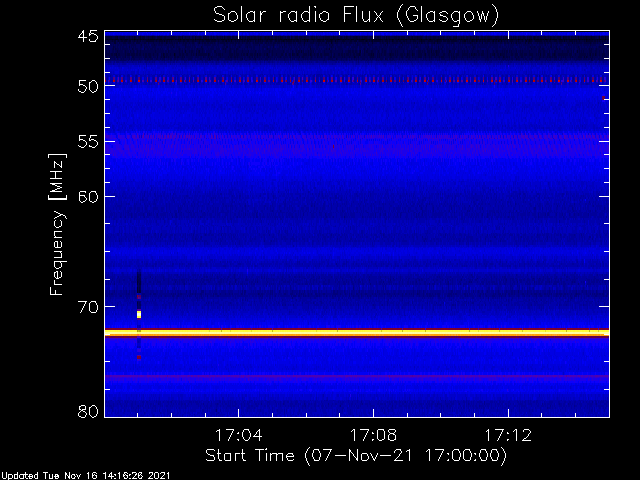Select the 55 frequency axis label

tap(88, 142)
